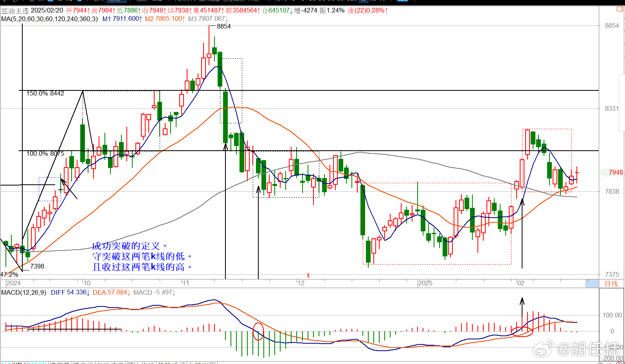Image resolution: width=625 pixels, height=364 pixels.
Task: Select the MA(5,20,60,30,60,120,240,360,3) indicator label
Action: click(50, 19)
